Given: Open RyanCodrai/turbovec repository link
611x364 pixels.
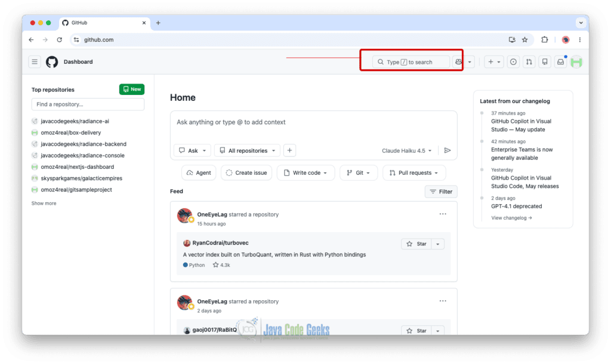Looking at the screenshot, I should (220, 243).
